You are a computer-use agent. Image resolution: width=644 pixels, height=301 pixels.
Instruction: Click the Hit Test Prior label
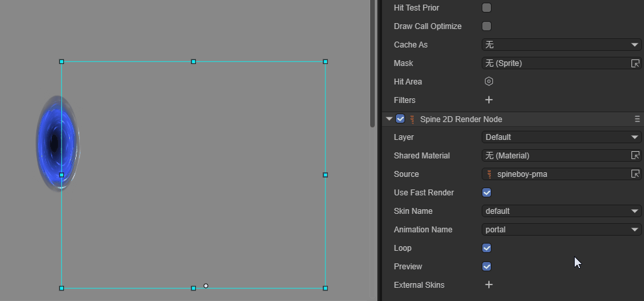coord(416,8)
